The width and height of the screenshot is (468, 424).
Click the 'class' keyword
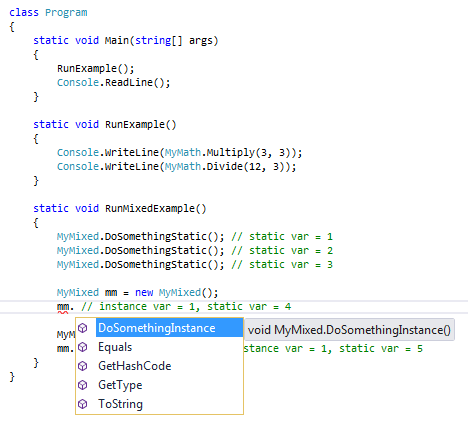tap(24, 13)
